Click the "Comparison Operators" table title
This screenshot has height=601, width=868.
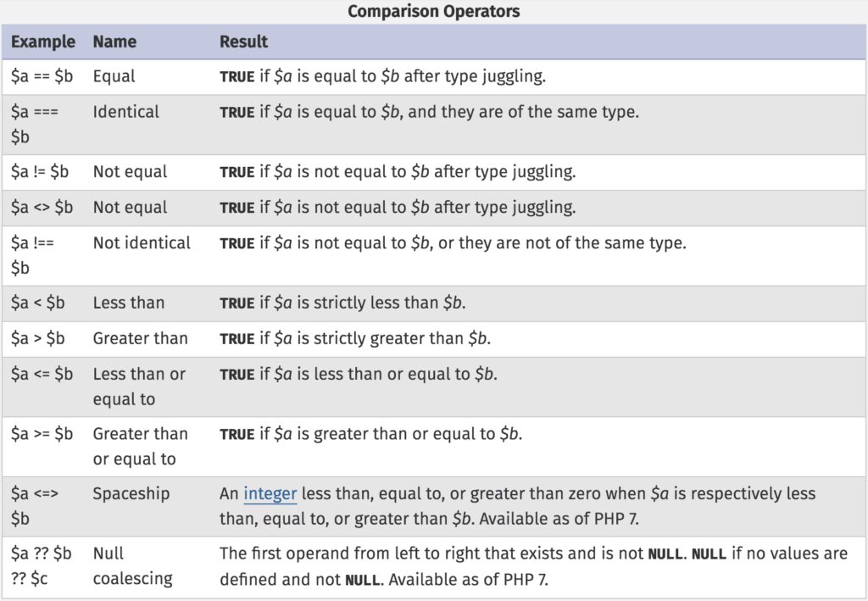pyautogui.click(x=433, y=11)
